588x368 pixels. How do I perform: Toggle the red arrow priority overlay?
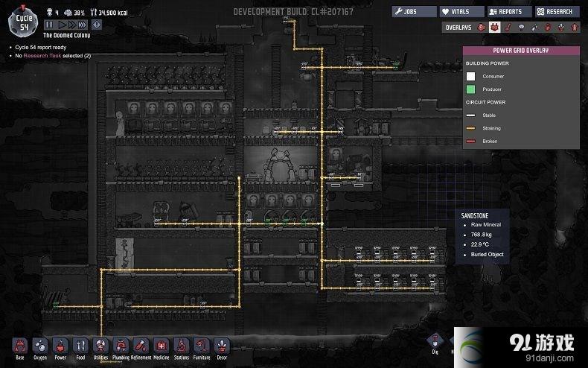click(575, 27)
